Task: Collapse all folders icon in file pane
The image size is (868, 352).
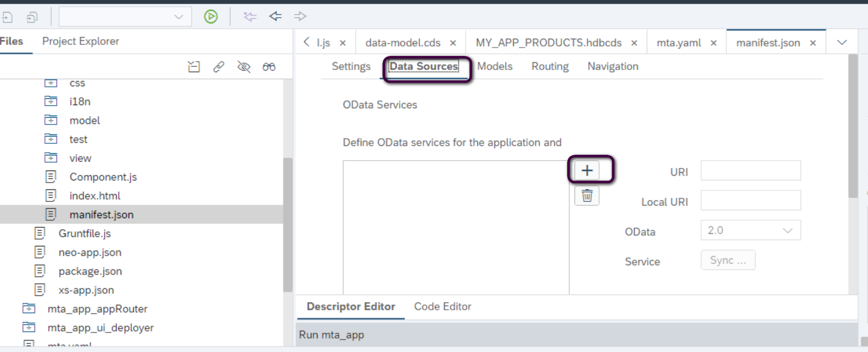Action: pyautogui.click(x=194, y=66)
